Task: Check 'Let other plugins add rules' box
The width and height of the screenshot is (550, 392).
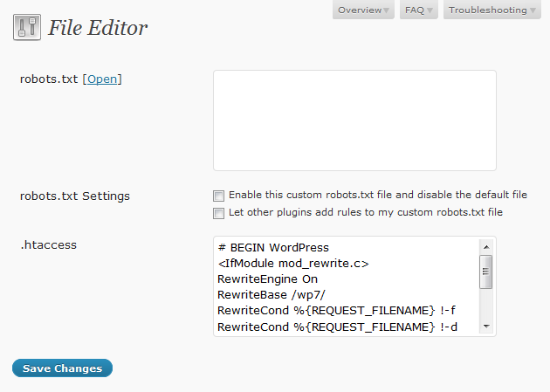Action: [x=219, y=213]
